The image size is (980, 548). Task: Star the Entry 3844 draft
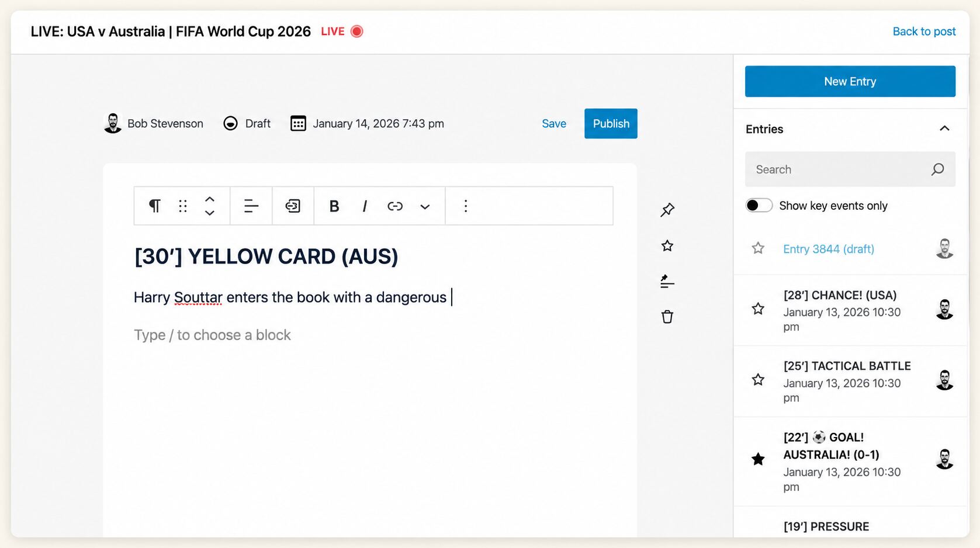coord(758,248)
